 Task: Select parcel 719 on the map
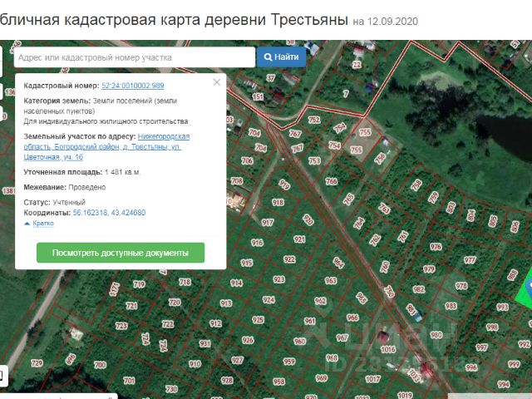coord(139,284)
